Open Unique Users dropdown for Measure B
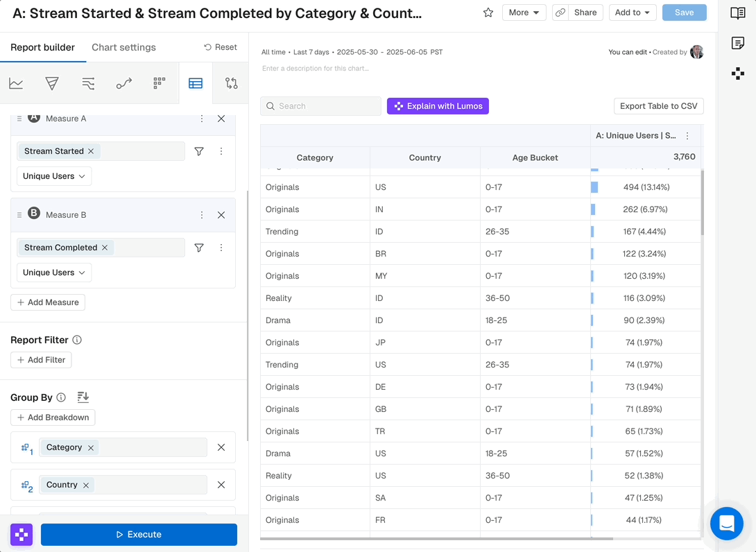Image resolution: width=756 pixels, height=552 pixels. click(53, 273)
